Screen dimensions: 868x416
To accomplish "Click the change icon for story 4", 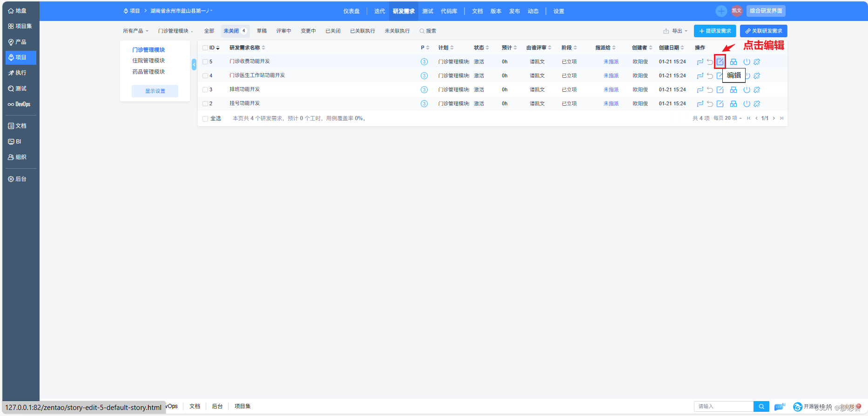I will pos(700,75).
